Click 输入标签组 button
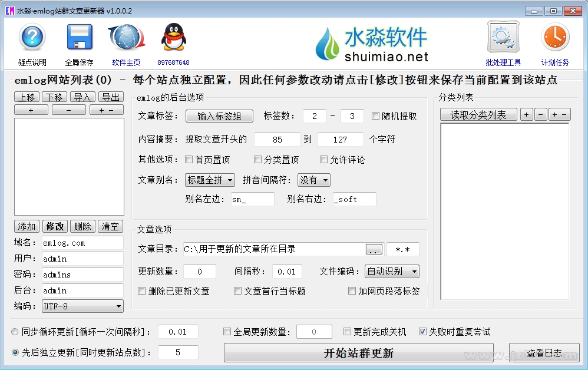The height and width of the screenshot is (370, 588). [219, 116]
